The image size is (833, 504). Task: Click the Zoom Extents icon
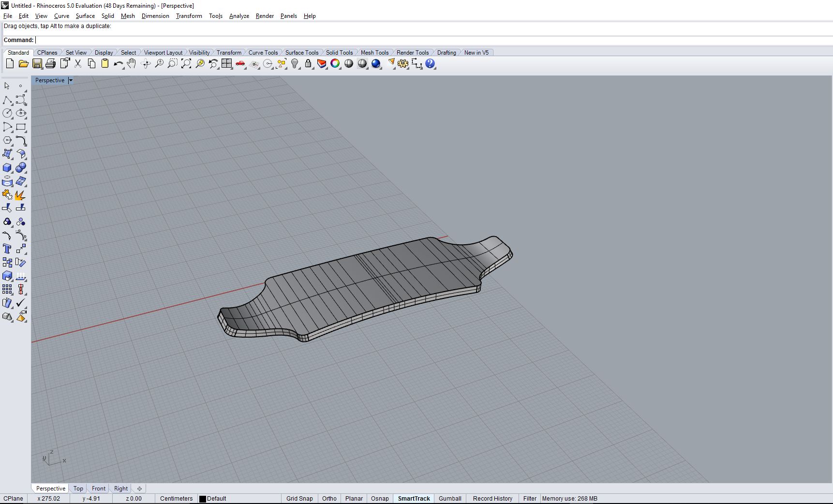click(x=186, y=63)
